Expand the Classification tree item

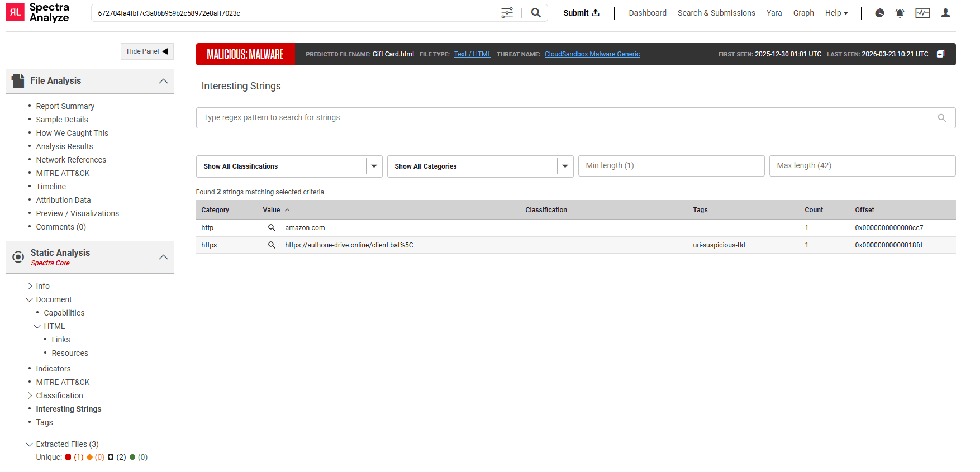30,395
